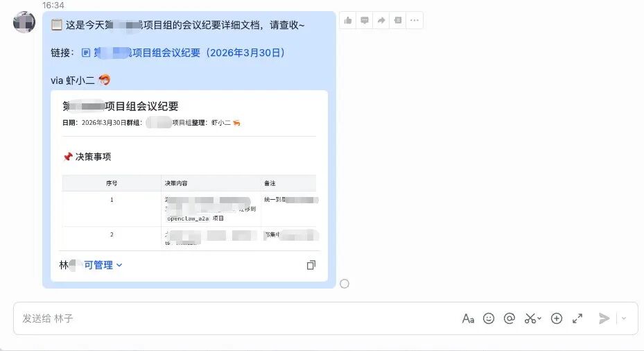The image size is (644, 351).
Task: Click the sender's avatar
Action: [24, 22]
